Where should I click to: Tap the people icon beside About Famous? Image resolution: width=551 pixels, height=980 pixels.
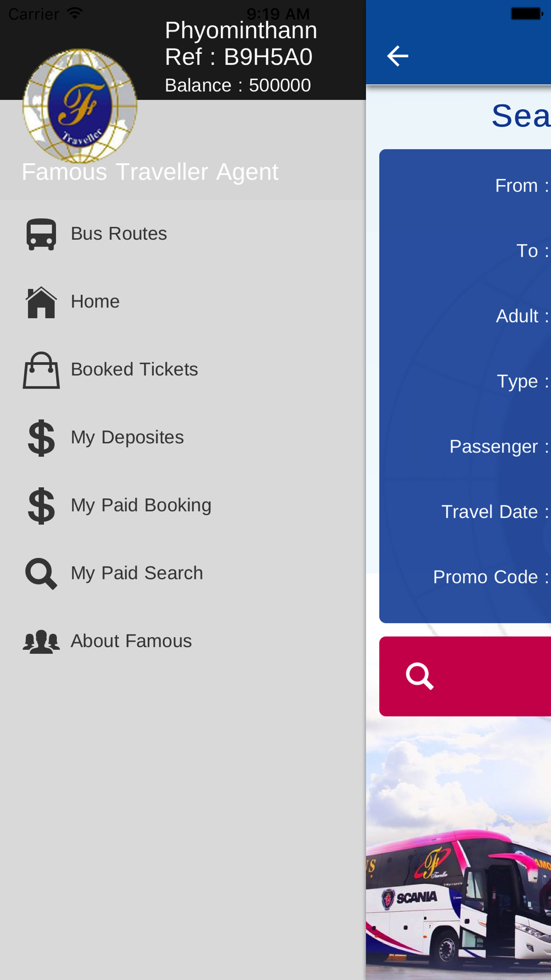coord(41,642)
